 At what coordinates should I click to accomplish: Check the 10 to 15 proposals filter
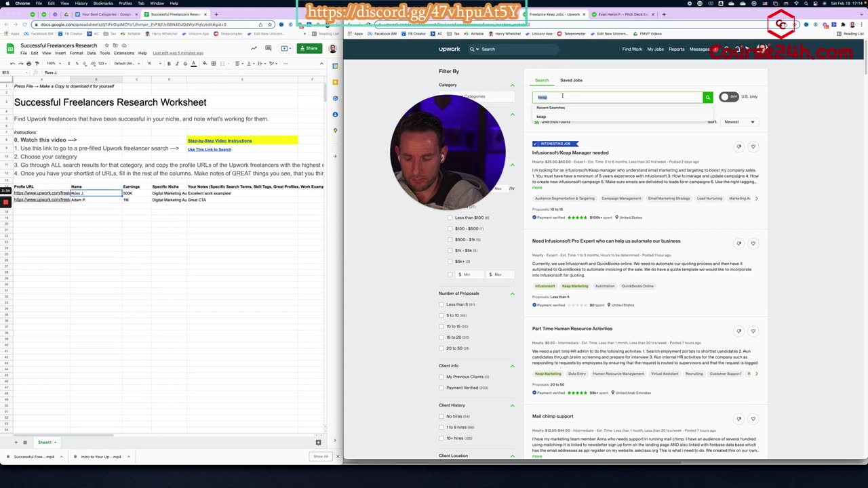441,326
